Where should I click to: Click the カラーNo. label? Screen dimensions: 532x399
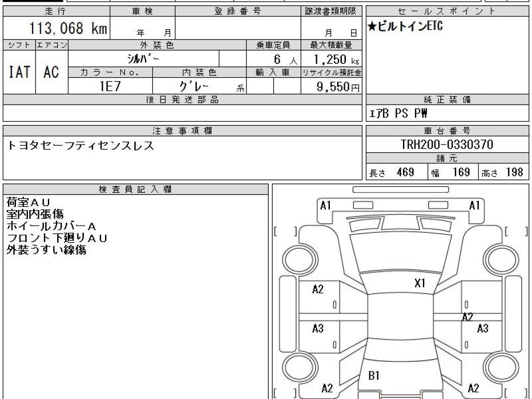[110, 72]
